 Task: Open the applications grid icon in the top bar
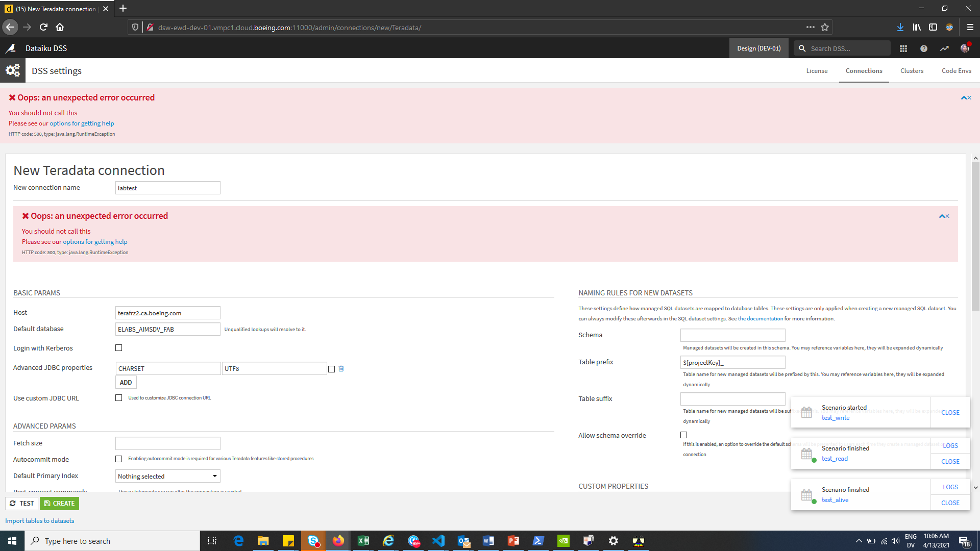pyautogui.click(x=903, y=48)
